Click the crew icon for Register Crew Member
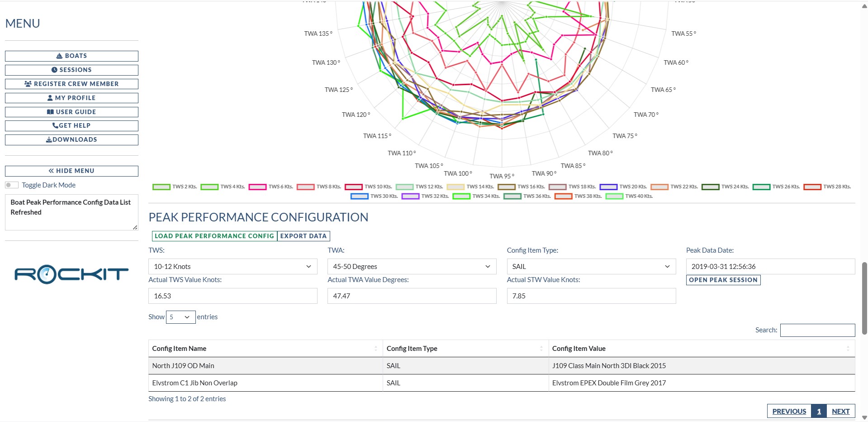Screen dimensions: 868x422 [28, 84]
